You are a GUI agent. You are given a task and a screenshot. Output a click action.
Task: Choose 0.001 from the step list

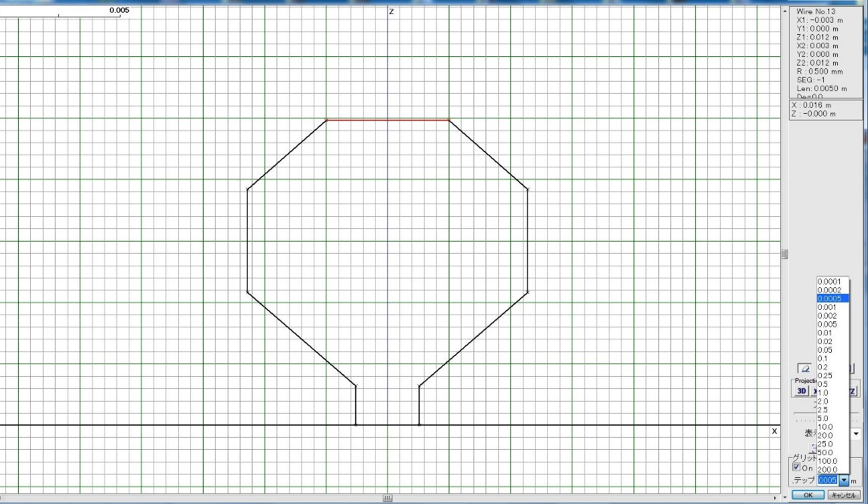(833, 307)
